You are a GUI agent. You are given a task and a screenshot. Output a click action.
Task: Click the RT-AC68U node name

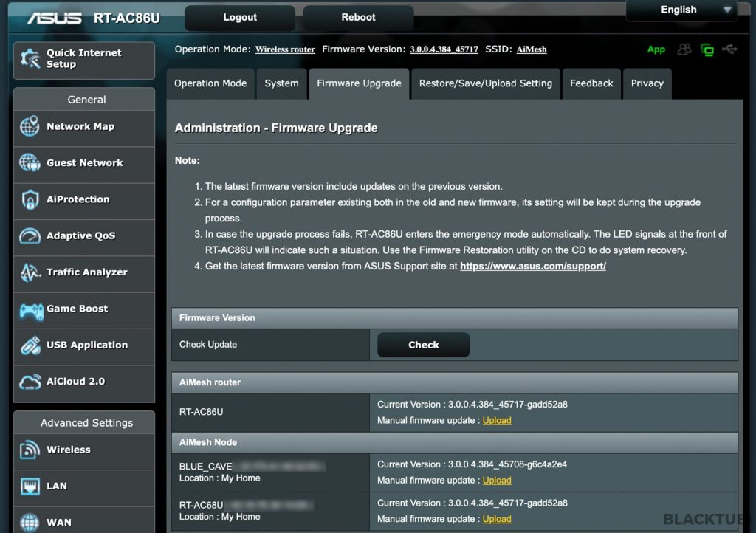[x=201, y=505]
